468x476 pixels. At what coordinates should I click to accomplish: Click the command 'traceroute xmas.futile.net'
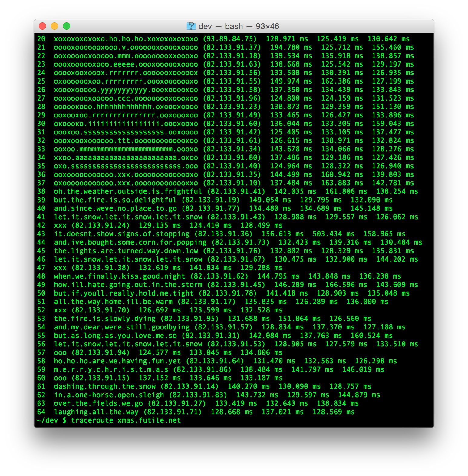pos(126,420)
